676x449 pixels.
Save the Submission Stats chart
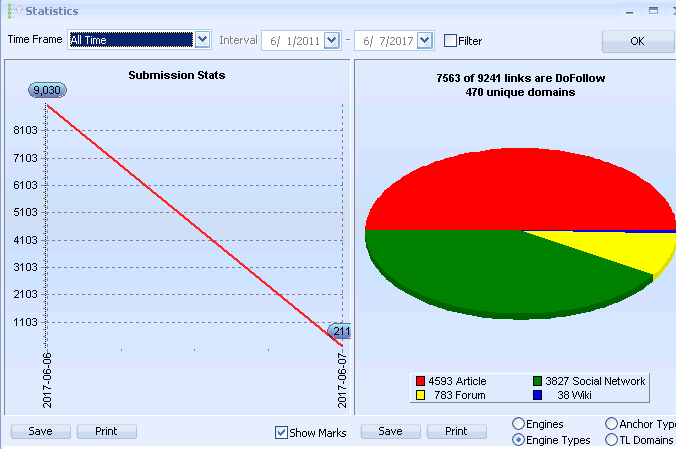point(41,431)
